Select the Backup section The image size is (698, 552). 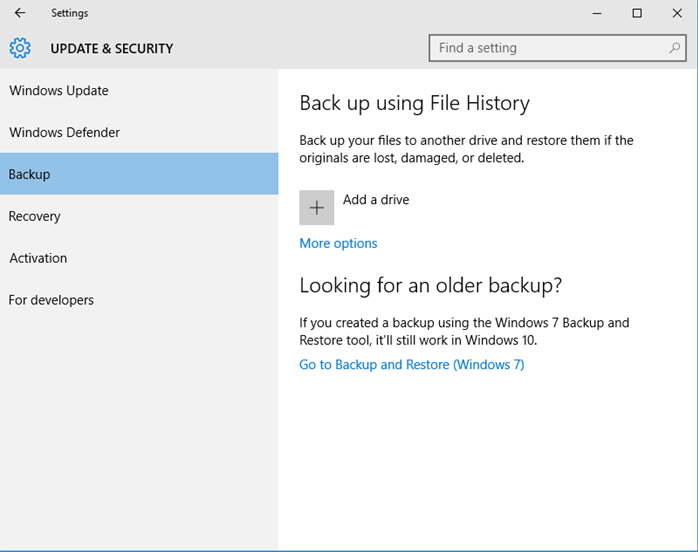click(139, 174)
